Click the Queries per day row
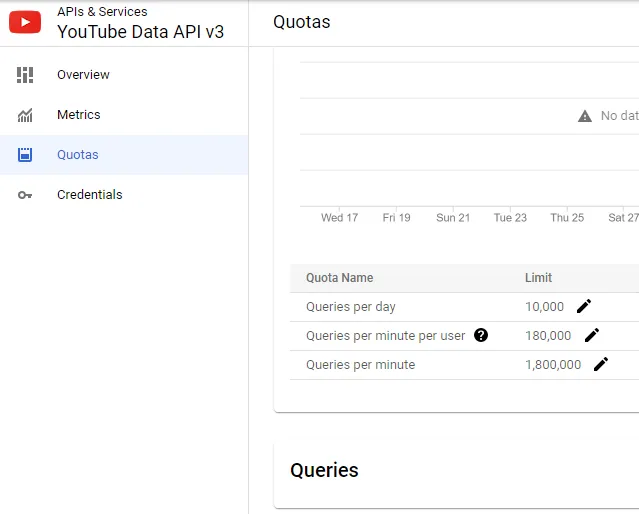639x514 pixels. tap(351, 307)
